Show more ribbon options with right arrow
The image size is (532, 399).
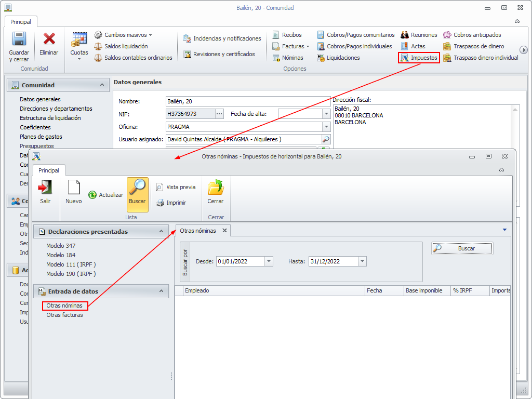coord(524,50)
